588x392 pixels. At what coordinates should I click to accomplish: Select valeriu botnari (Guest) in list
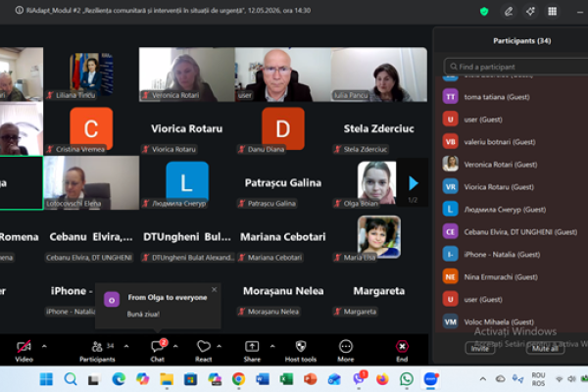pos(512,142)
